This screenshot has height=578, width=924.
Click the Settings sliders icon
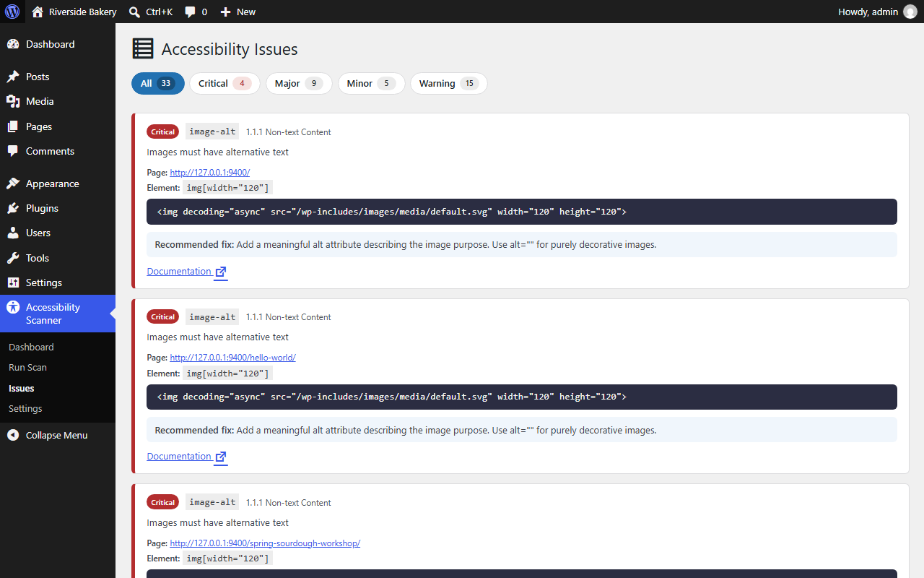click(x=13, y=282)
